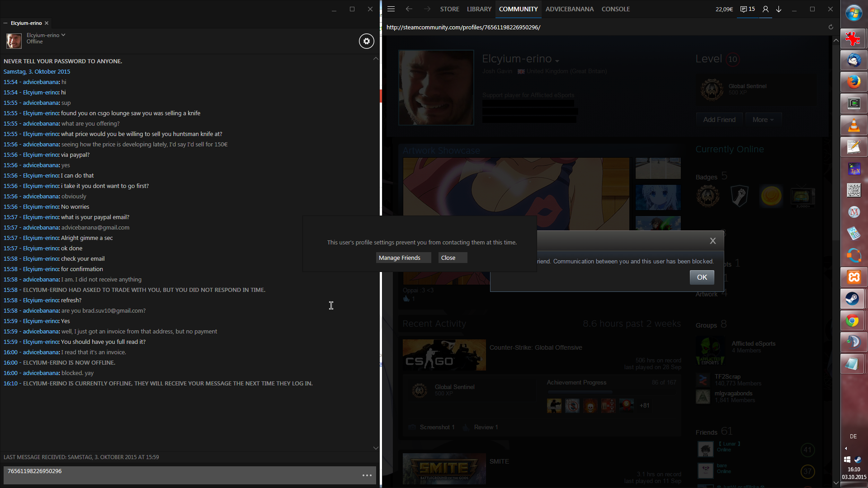Close the Elcyium-erino chat tab
Image resolution: width=868 pixels, height=488 pixels.
[x=47, y=23]
